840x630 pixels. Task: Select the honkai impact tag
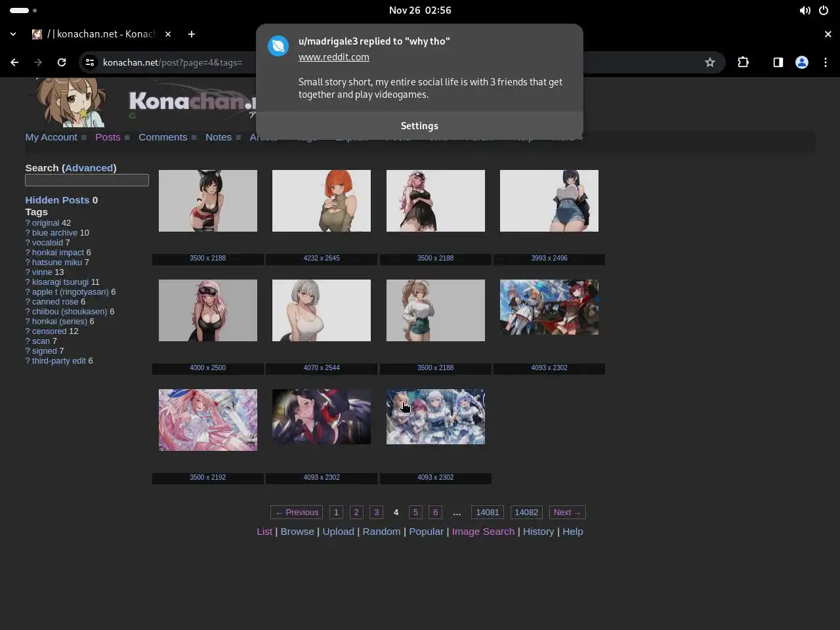pyautogui.click(x=58, y=253)
